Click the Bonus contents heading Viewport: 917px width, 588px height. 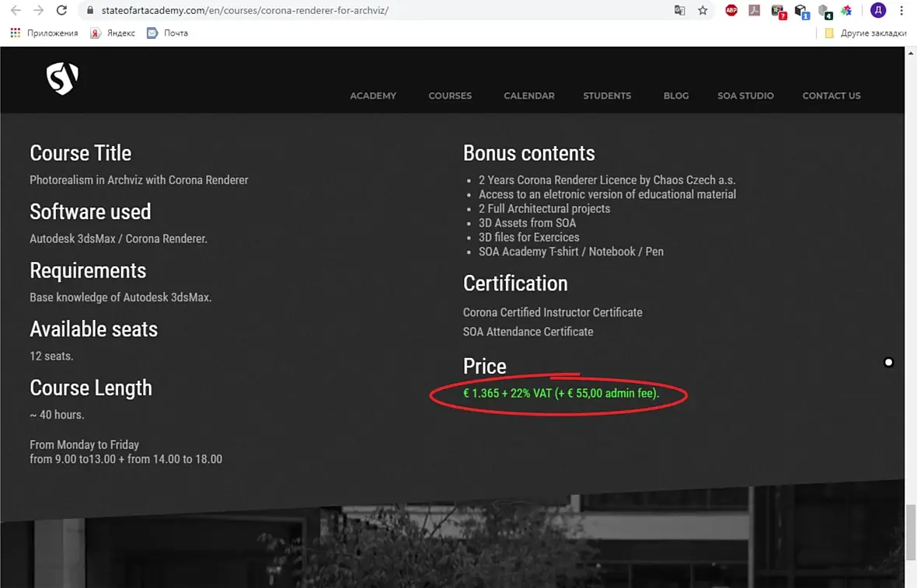[x=528, y=153]
